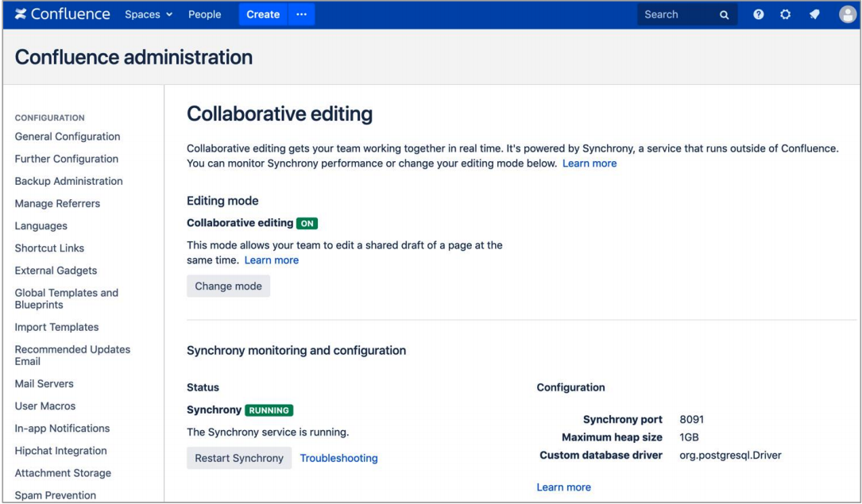Click the Change mode button
This screenshot has width=862, height=504.
coord(228,286)
